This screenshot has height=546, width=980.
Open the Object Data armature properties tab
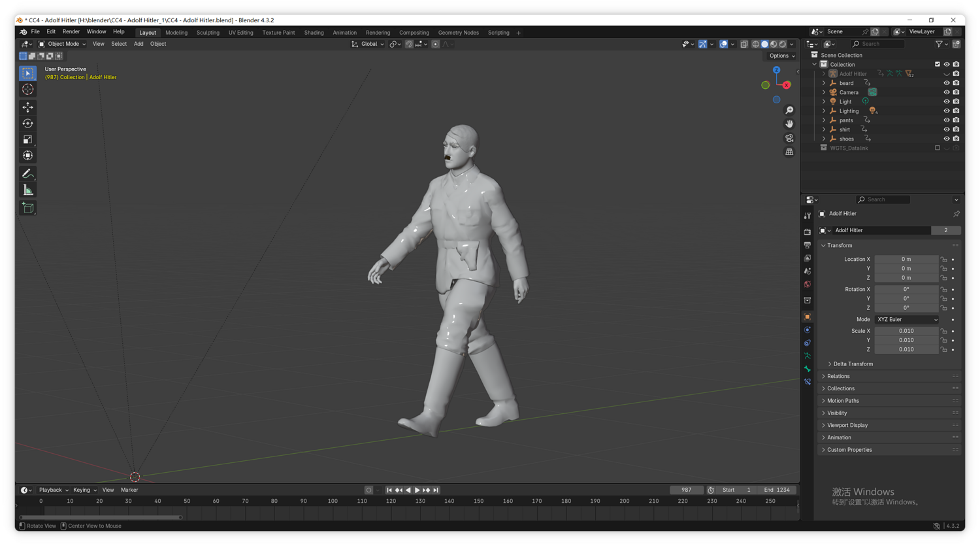(x=808, y=356)
